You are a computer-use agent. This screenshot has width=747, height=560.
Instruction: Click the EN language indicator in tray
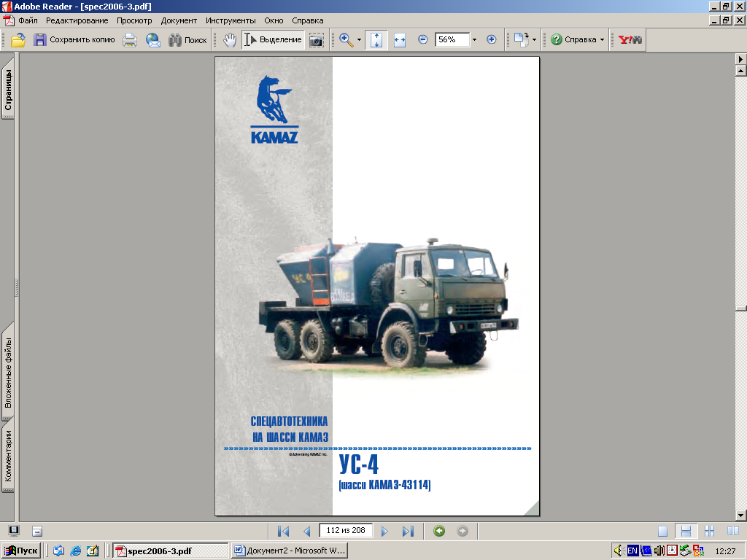point(632,551)
